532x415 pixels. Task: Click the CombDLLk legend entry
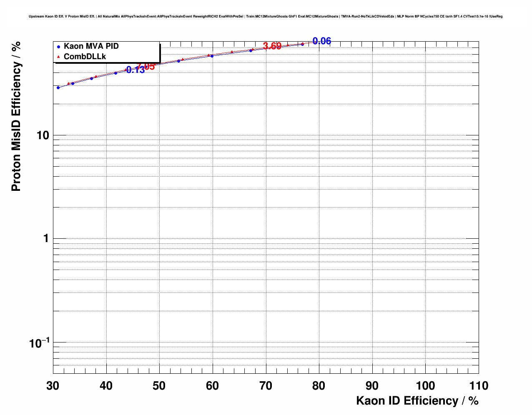pos(85,57)
